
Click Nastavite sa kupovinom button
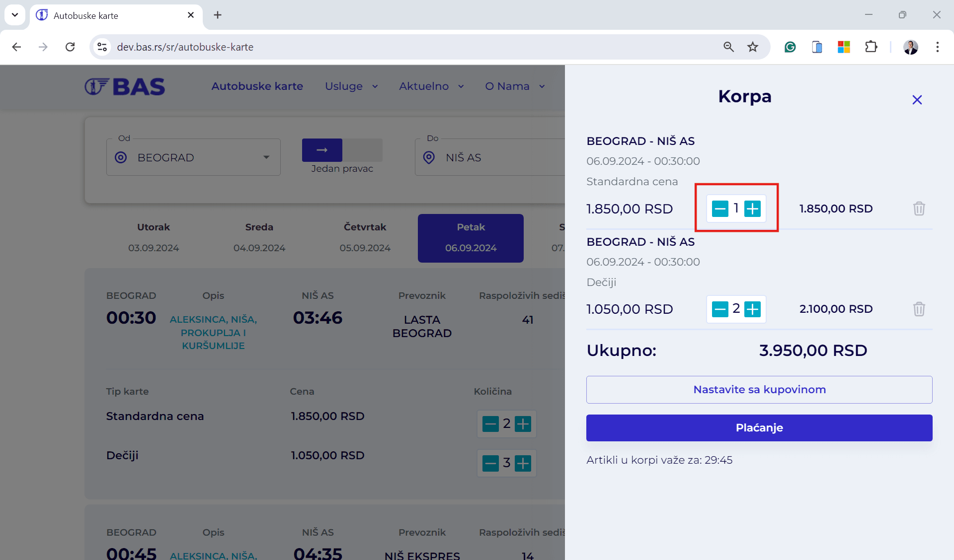[x=759, y=390]
